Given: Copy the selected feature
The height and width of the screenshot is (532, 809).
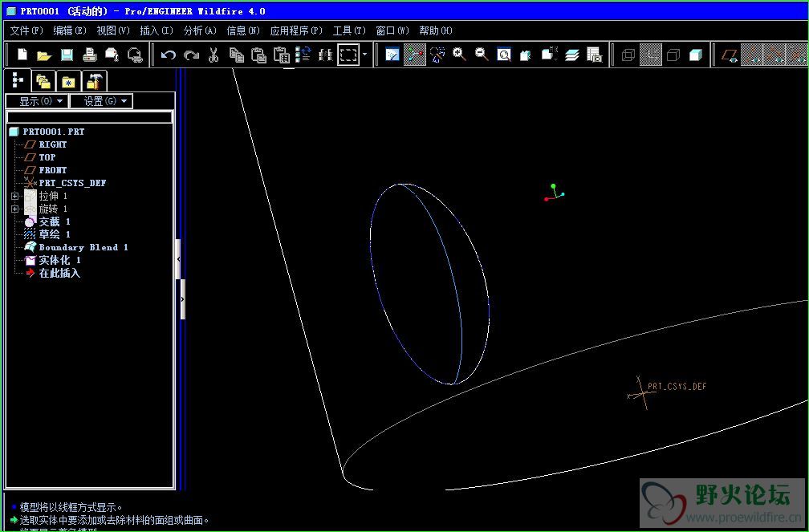Looking at the screenshot, I should (236, 55).
